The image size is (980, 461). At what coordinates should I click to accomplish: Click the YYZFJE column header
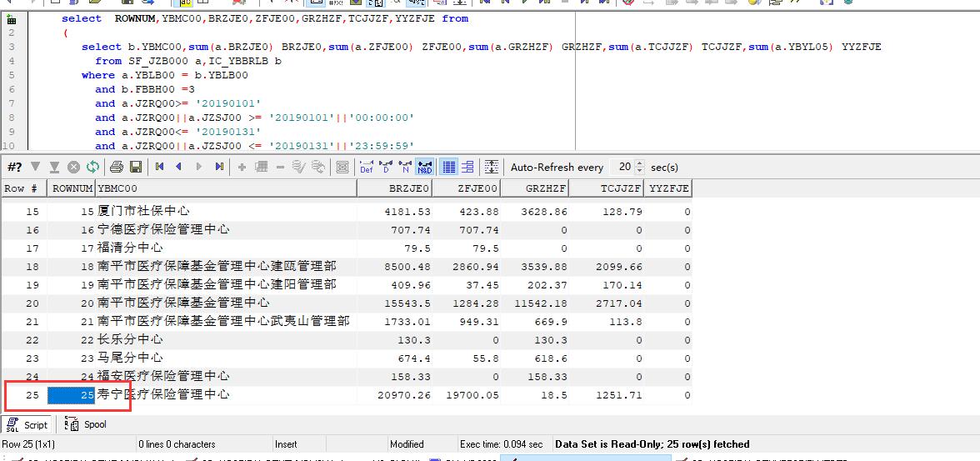tap(668, 188)
